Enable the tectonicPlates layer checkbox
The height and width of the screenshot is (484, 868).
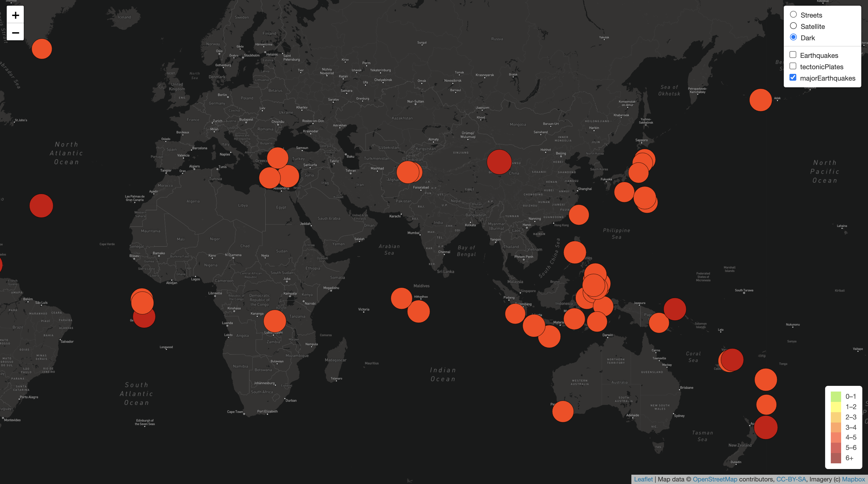click(793, 66)
